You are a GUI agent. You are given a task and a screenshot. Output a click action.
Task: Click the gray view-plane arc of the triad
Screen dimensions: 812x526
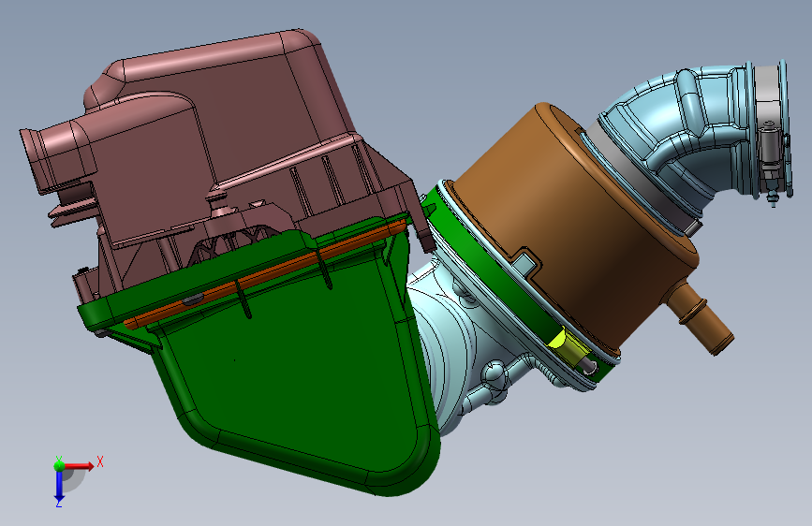[x=74, y=481]
